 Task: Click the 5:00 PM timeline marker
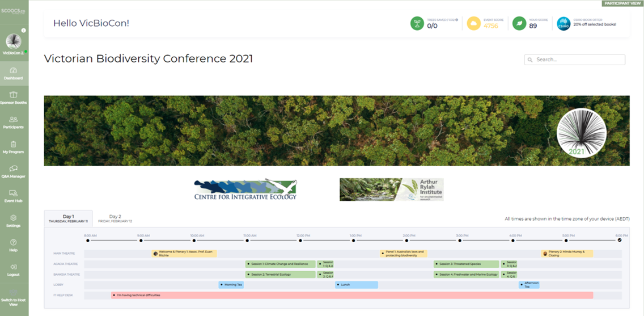(566, 241)
